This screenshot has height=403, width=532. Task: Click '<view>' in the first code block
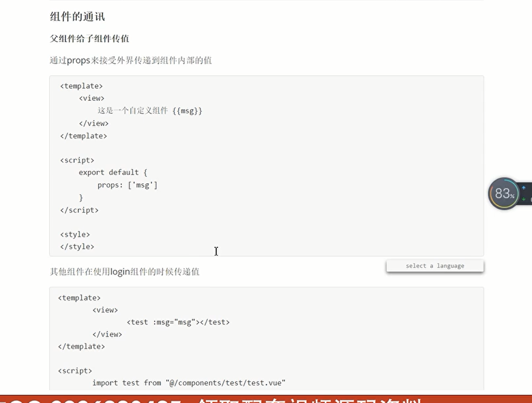(x=91, y=98)
